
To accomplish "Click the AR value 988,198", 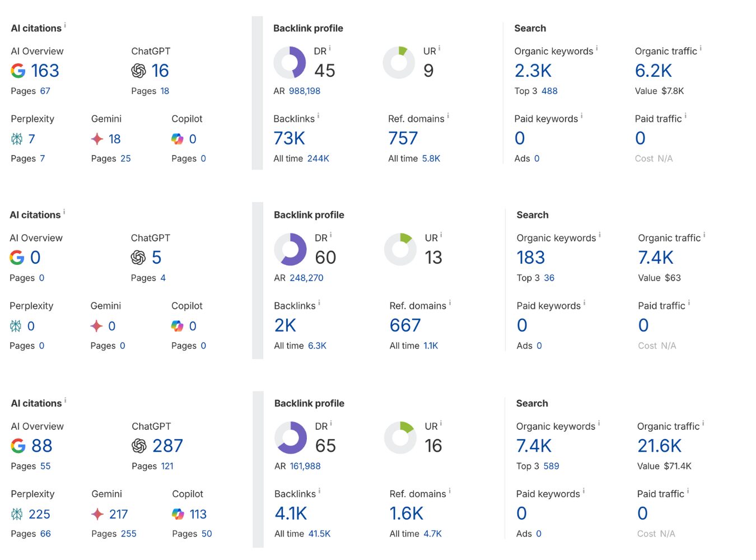I will click(305, 91).
